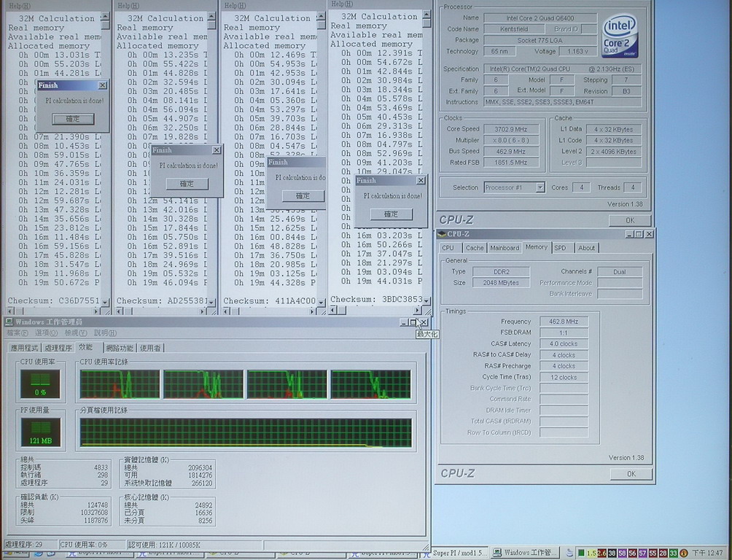Viewport: 732px width, 560px height.
Task: Click the PF 使用量 gauge showing 121 MB
Action: (41, 432)
